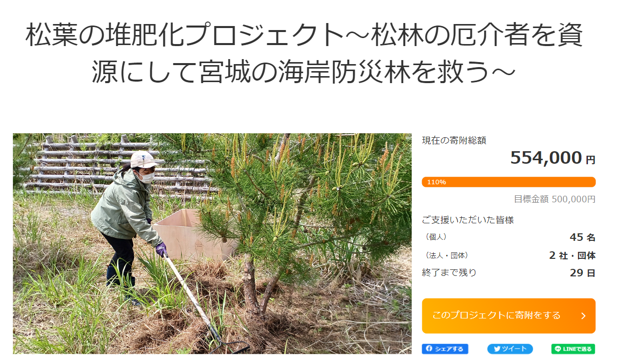Click the 終了まで残り label

point(450,273)
